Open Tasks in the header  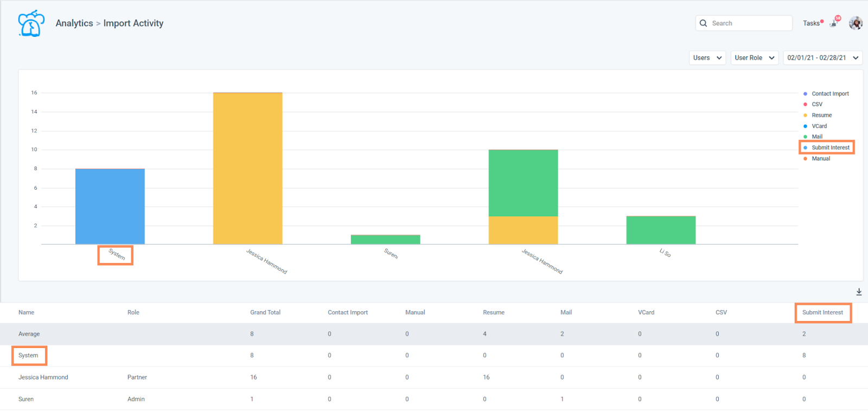(x=813, y=23)
